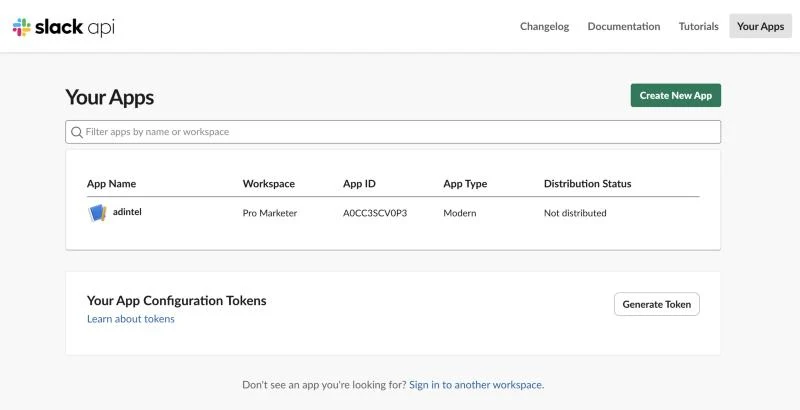Click the search magnifier icon
Screen dimensions: 800x410
tap(77, 132)
